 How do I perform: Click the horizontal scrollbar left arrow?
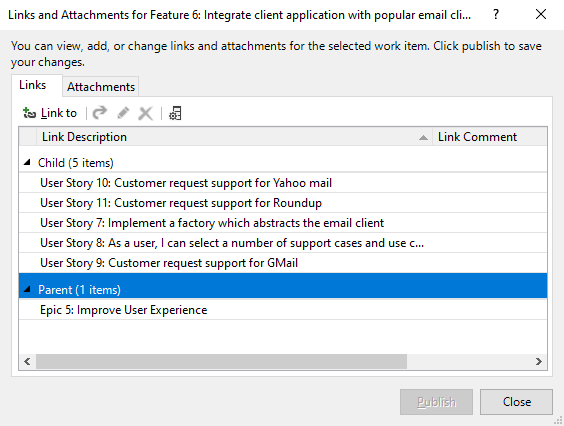(27, 361)
